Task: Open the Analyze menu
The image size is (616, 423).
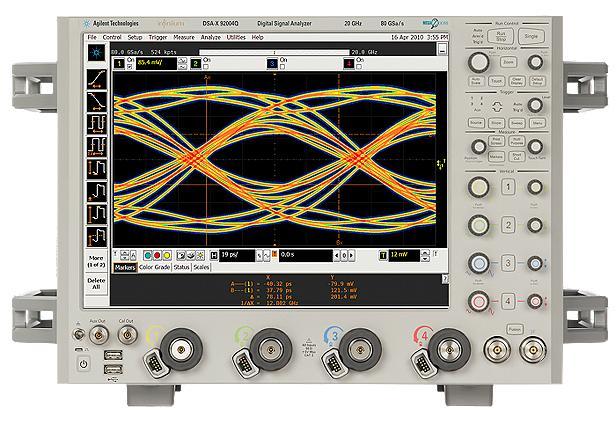Action: pos(211,37)
